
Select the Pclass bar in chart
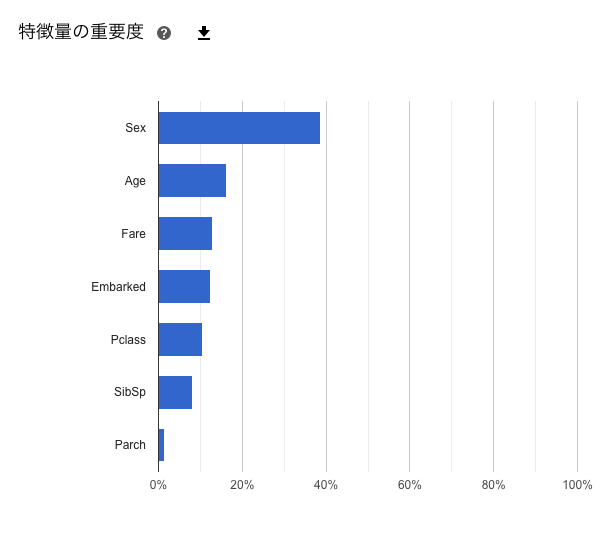coord(180,340)
